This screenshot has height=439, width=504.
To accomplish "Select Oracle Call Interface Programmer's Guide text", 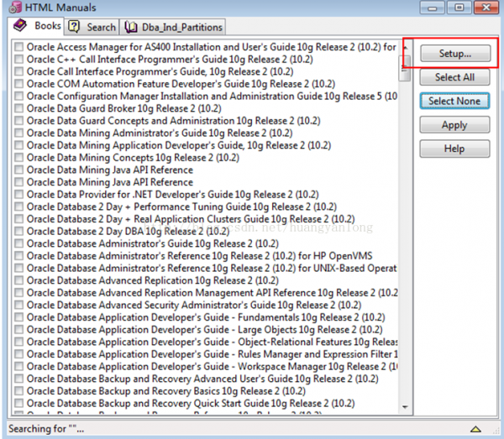I will tap(160, 71).
